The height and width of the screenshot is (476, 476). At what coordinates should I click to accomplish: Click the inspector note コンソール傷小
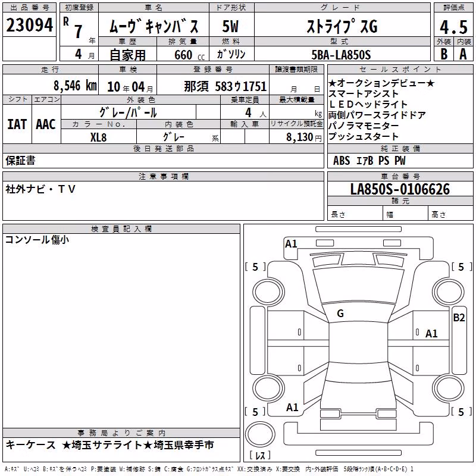pyautogui.click(x=37, y=240)
